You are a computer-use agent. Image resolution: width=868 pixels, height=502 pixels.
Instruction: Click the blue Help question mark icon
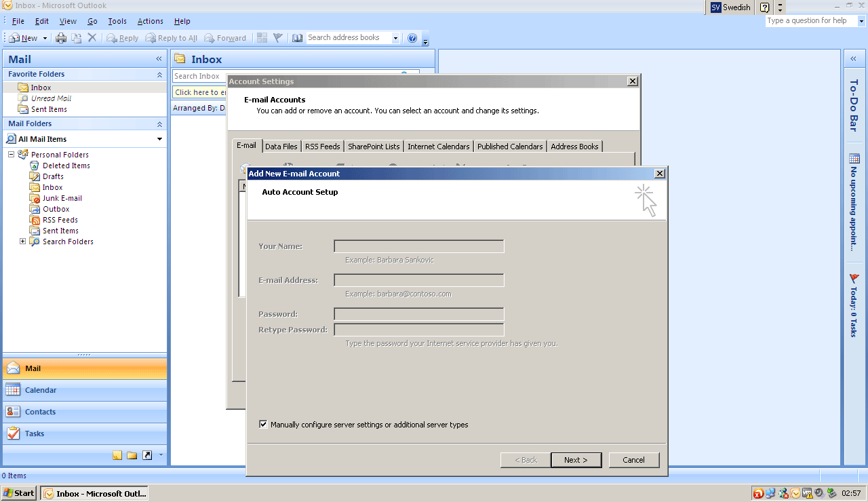pyautogui.click(x=412, y=38)
